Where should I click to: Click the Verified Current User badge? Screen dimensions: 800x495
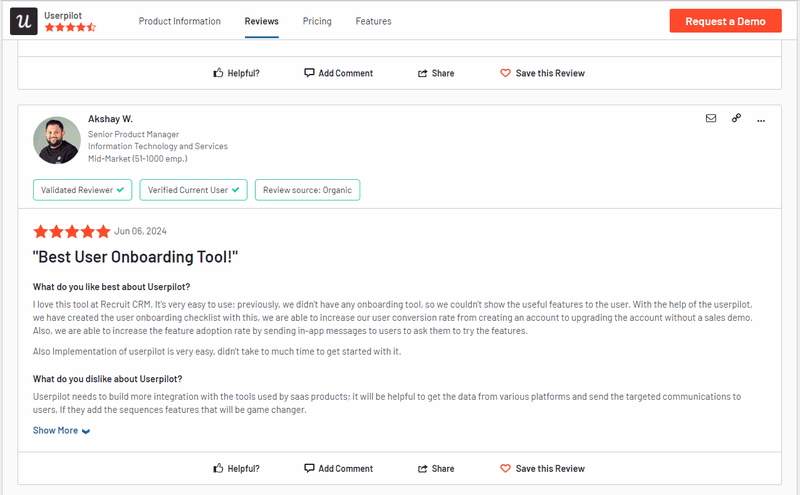point(193,190)
